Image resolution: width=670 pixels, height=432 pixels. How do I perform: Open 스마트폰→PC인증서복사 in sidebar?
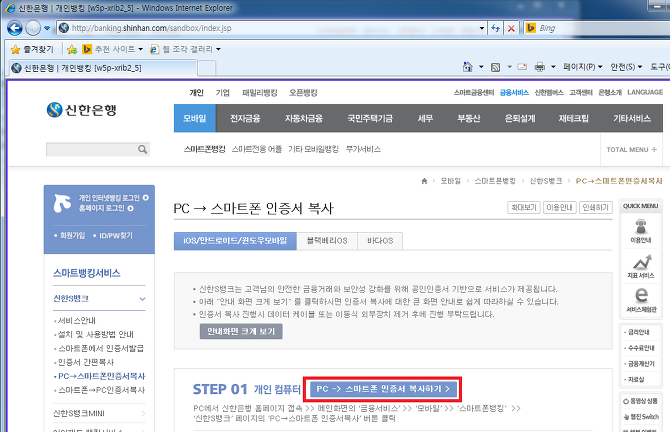click(101, 390)
